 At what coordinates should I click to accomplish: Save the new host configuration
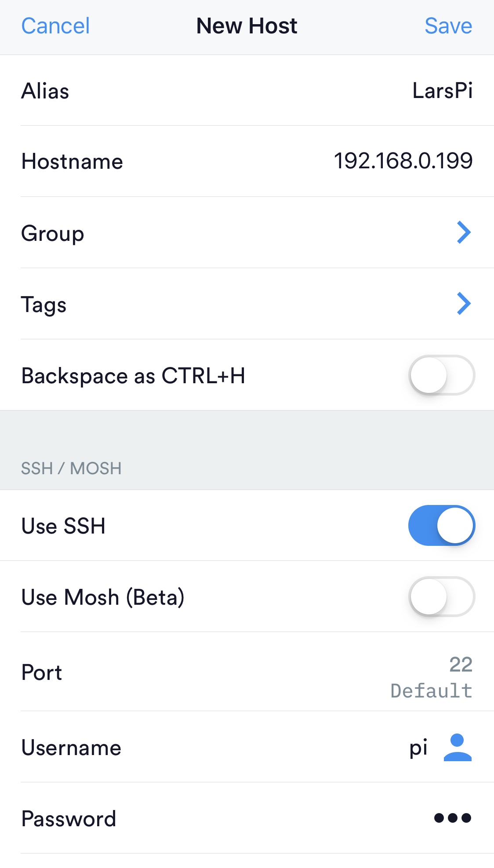click(448, 26)
